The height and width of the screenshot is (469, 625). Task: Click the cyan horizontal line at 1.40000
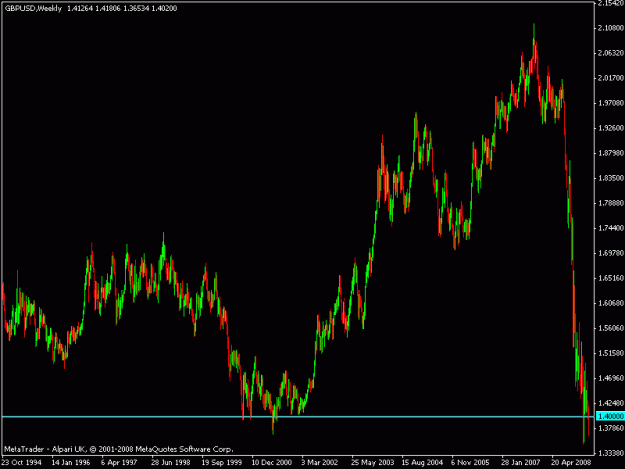[298, 417]
